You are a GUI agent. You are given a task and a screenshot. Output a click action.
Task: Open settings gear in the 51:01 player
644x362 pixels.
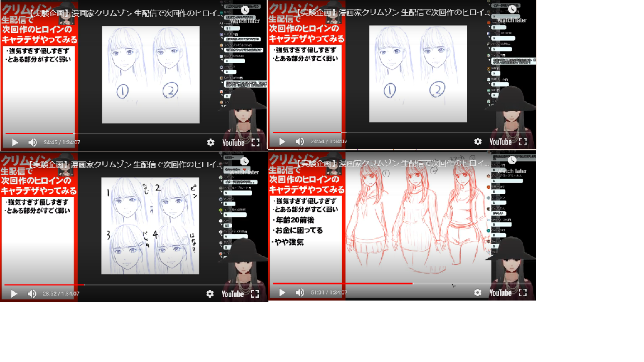click(x=477, y=293)
